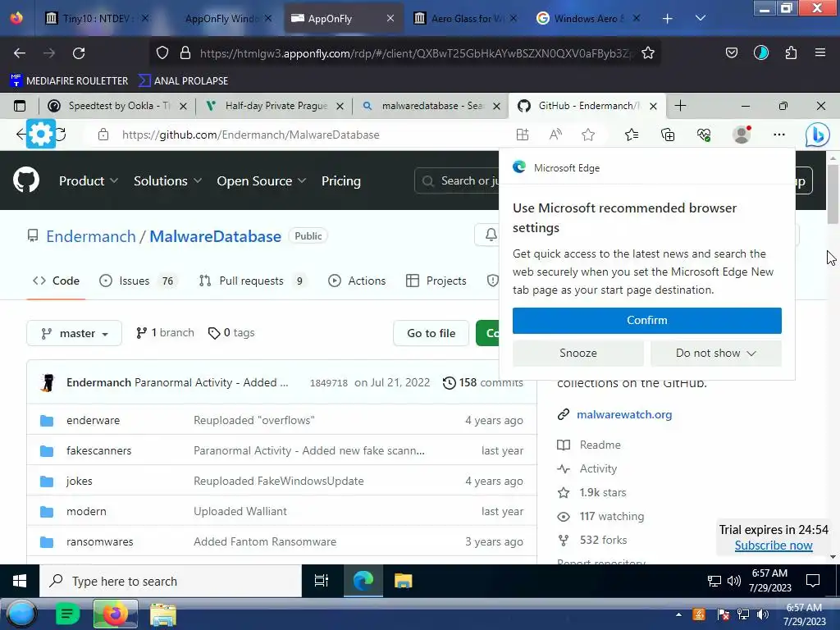The width and height of the screenshot is (840, 630).
Task: Click the Go to file button
Action: pos(431,333)
